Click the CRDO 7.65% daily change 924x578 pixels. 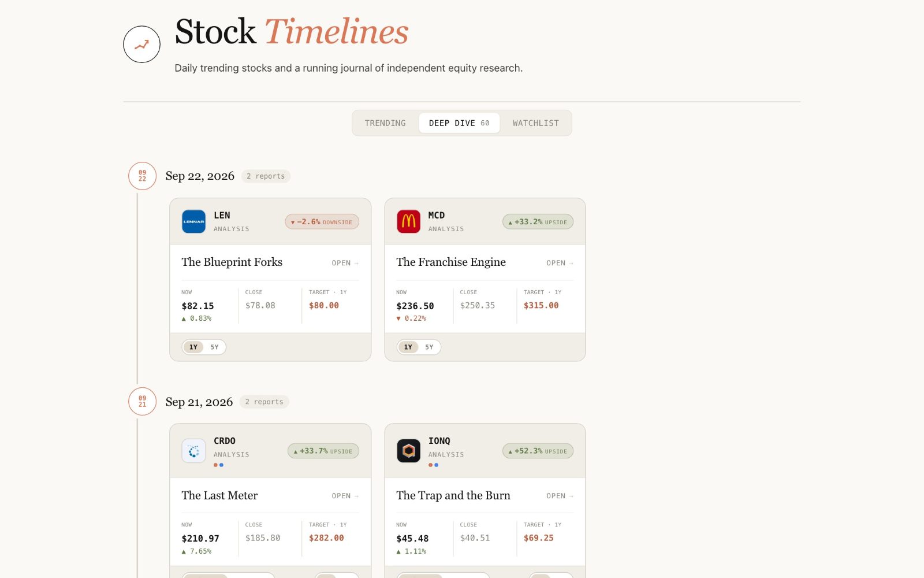(196, 551)
